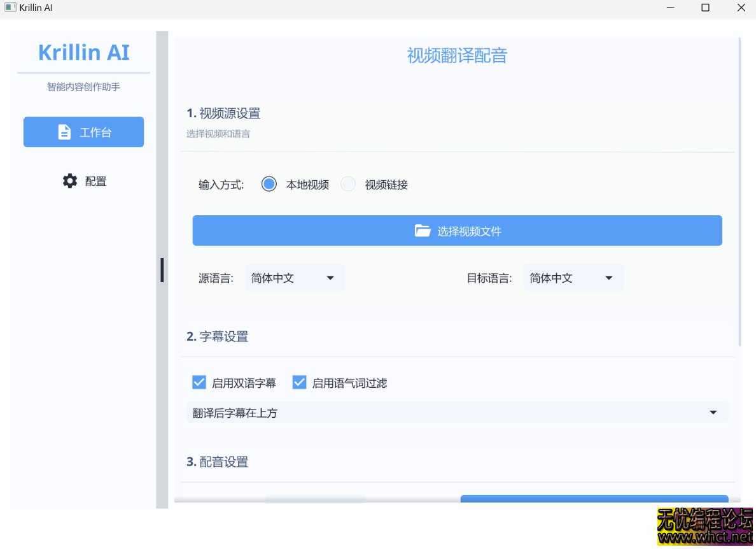Screen dimensions: 756x549
Task: Click the 1. 视频源设置 section heading
Action: tap(224, 113)
